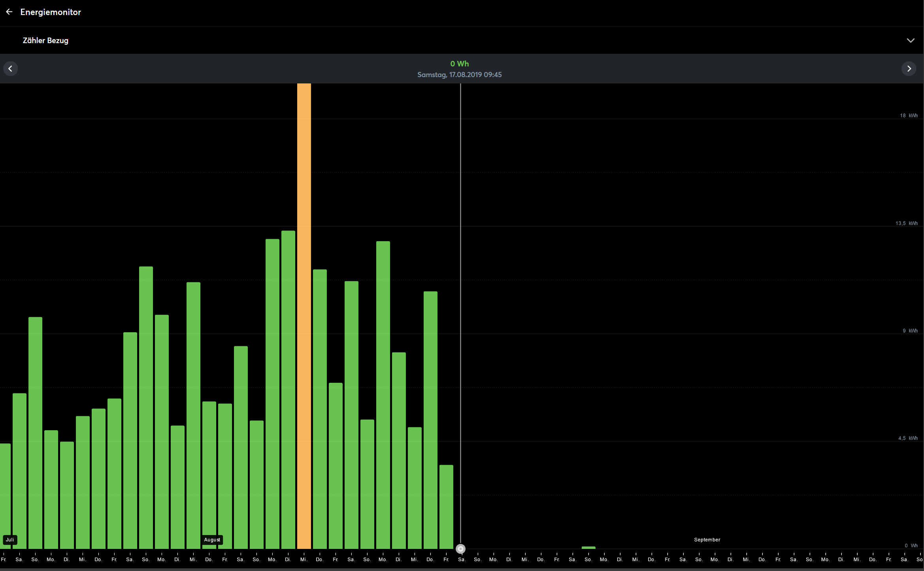Expand the Zähler Bezug dropdown chevron
924x571 pixels.
pos(911,40)
